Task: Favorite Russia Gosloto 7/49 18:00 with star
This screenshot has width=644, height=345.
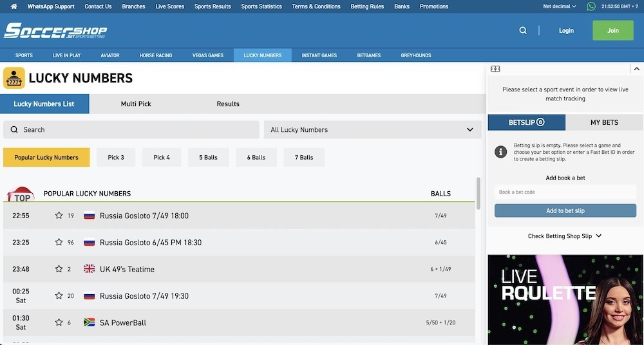Action: (59, 216)
